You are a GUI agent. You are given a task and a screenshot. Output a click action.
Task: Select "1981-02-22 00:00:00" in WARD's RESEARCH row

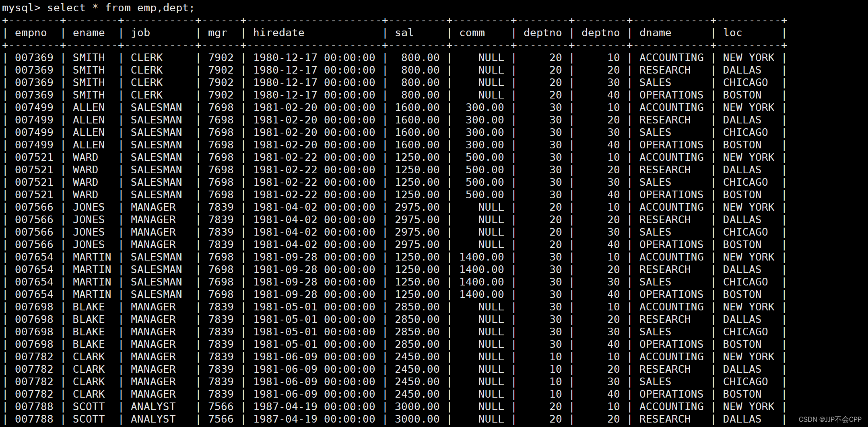pyautogui.click(x=314, y=170)
